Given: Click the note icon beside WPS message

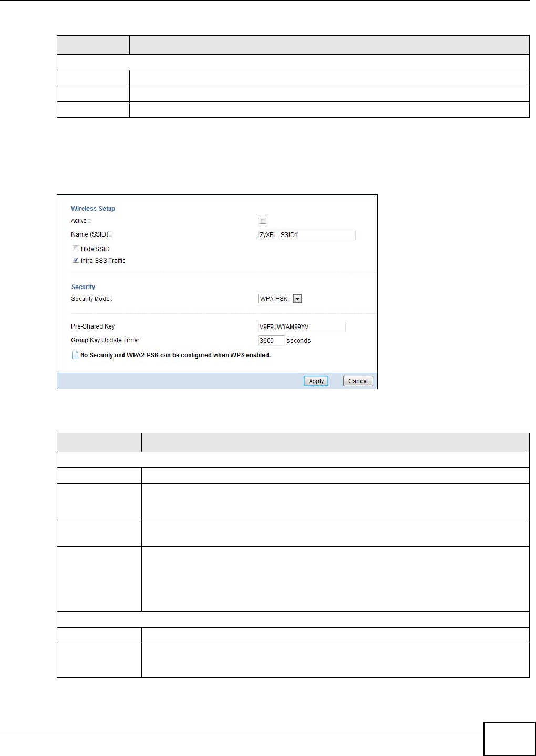Looking at the screenshot, I should tap(75, 355).
